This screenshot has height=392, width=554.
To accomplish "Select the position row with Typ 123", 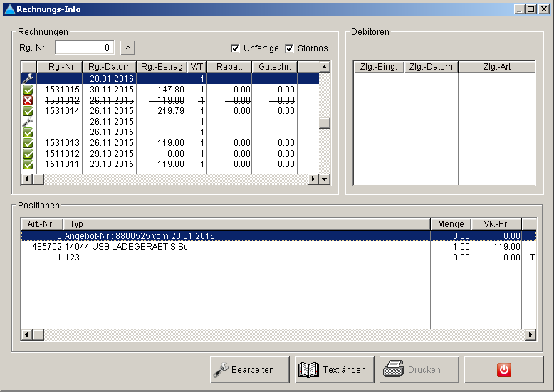I will 278,258.
